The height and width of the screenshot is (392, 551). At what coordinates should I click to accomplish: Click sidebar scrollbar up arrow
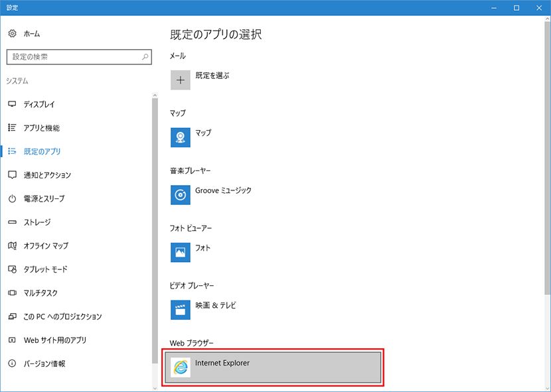[155, 96]
